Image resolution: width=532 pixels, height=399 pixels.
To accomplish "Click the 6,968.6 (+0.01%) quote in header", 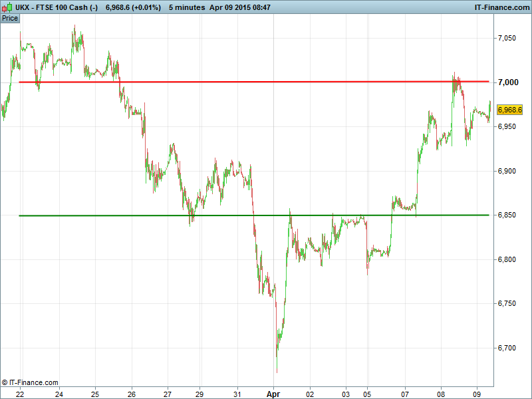I will (133, 7).
